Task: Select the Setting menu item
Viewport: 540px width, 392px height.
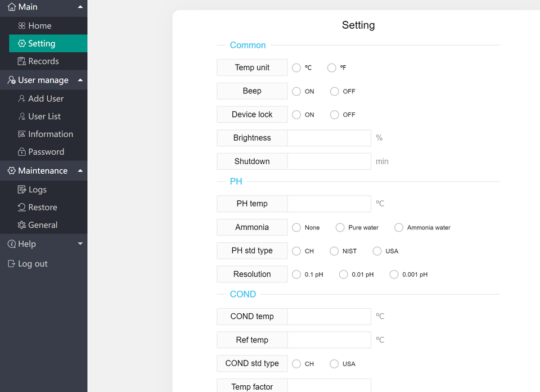Action: coord(48,43)
